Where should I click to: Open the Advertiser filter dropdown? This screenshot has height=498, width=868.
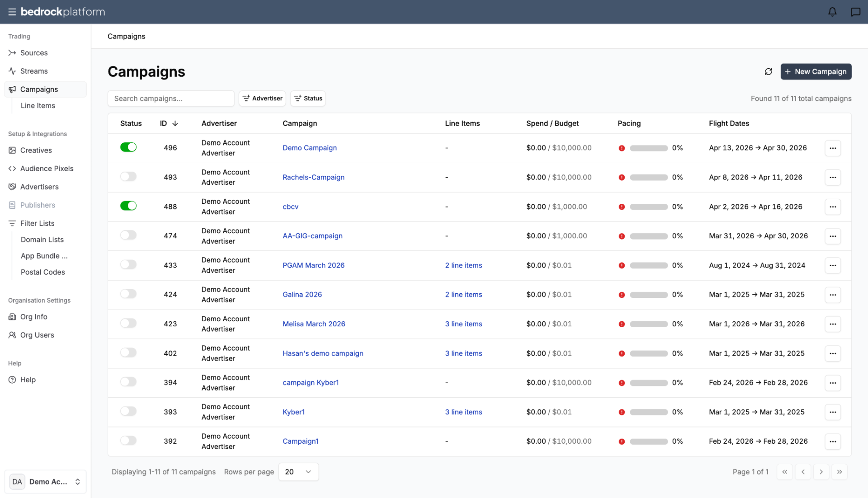click(262, 98)
